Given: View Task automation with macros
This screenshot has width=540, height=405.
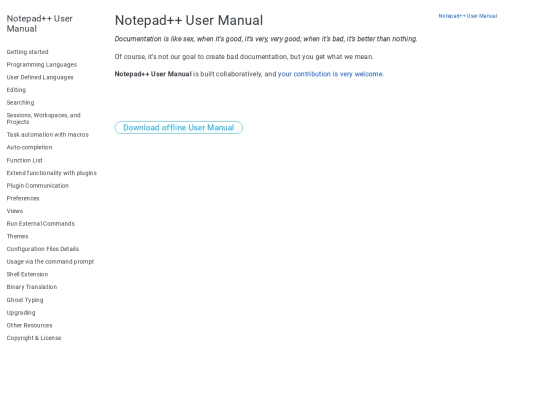Looking at the screenshot, I should point(48,135).
